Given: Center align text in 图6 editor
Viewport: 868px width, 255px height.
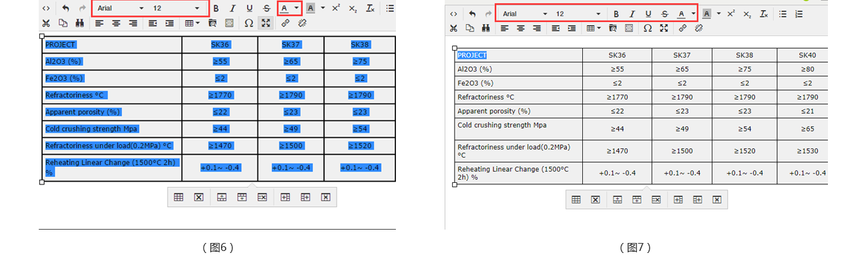Looking at the screenshot, I should tap(116, 23).
